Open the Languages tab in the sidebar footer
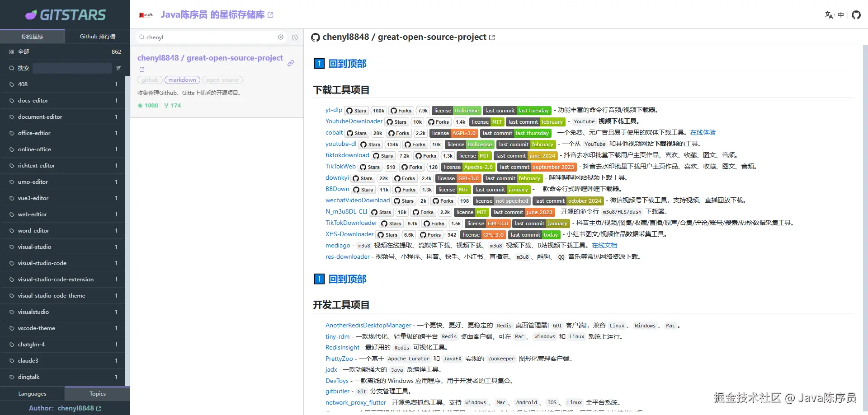Viewport: 868px width, 415px height. (x=32, y=394)
